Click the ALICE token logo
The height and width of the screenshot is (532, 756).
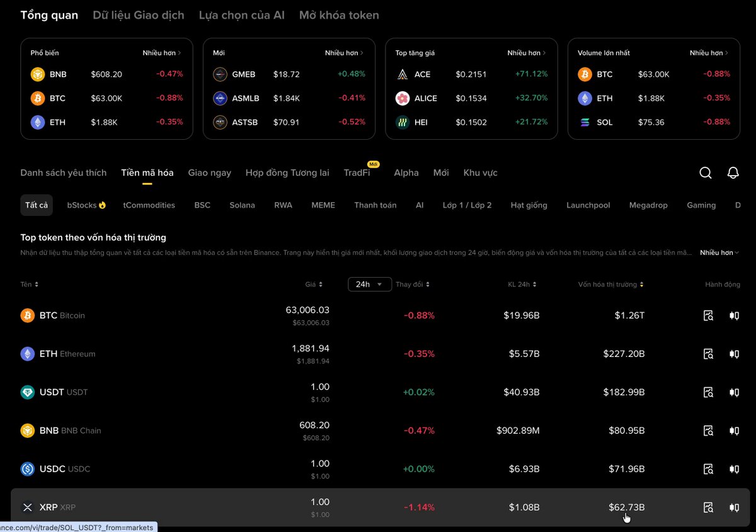[x=403, y=98]
